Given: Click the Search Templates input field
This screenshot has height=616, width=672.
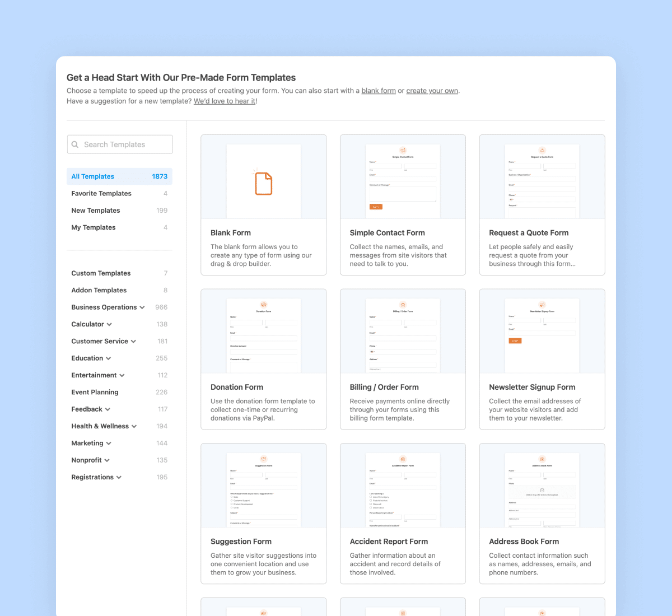Looking at the screenshot, I should (120, 144).
